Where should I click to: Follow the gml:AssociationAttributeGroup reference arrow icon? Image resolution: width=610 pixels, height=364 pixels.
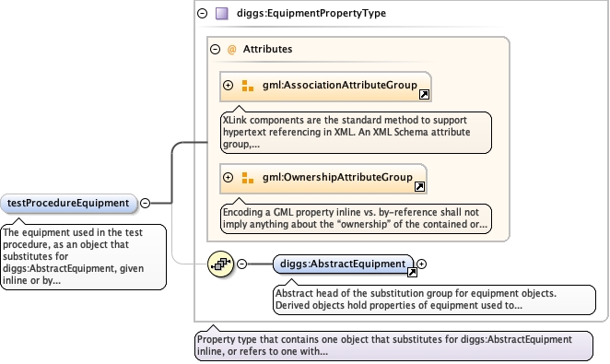424,95
